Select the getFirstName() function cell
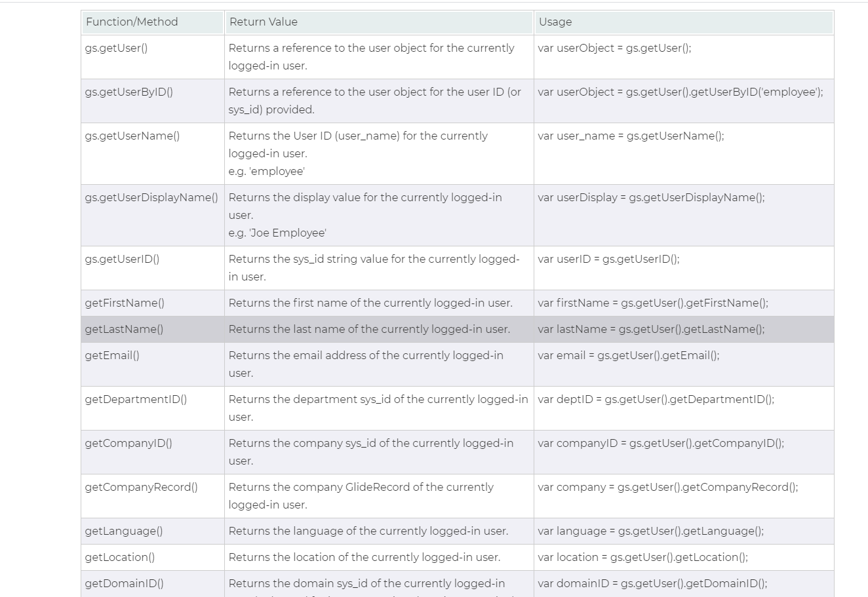The width and height of the screenshot is (868, 597). click(x=124, y=303)
